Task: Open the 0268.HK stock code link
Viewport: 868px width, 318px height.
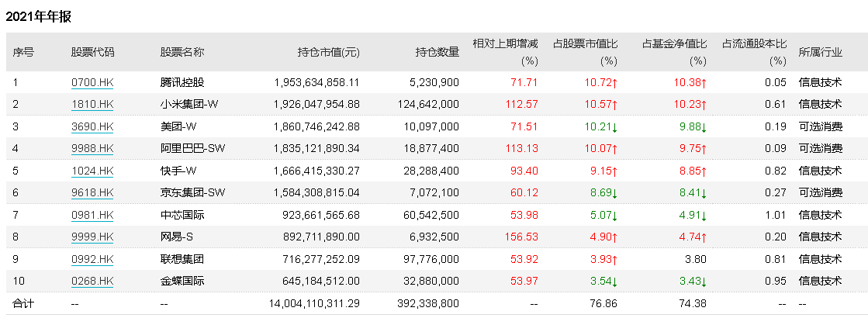Action: point(92,281)
